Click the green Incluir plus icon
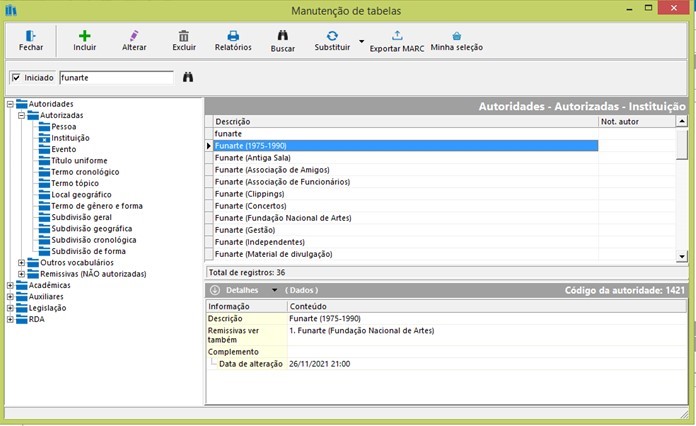Screen dimensions: 696x426 point(85,35)
